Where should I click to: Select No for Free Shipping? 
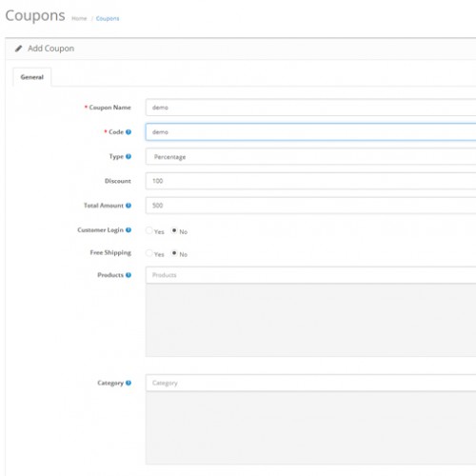tap(174, 253)
